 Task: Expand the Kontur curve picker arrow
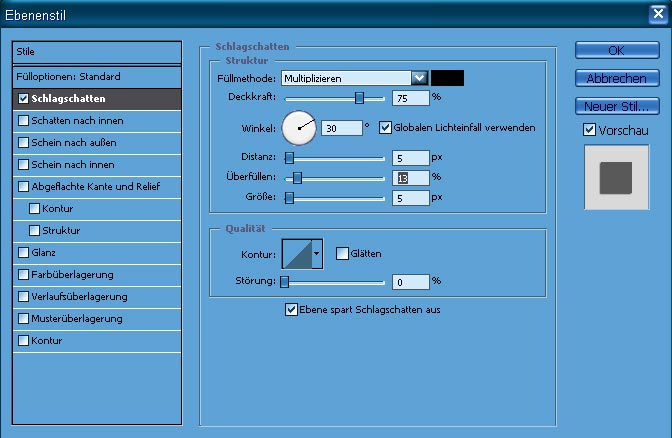[318, 254]
